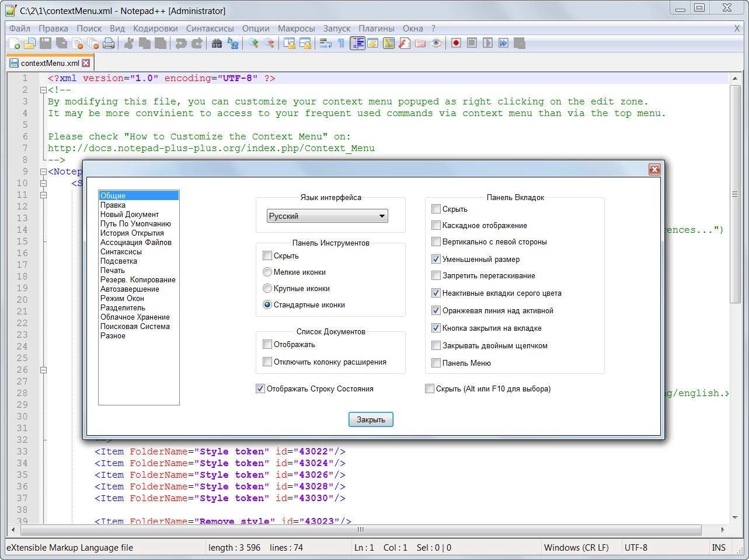This screenshot has height=560, width=749.
Task: Run macro multiple times icon
Action: click(503, 43)
